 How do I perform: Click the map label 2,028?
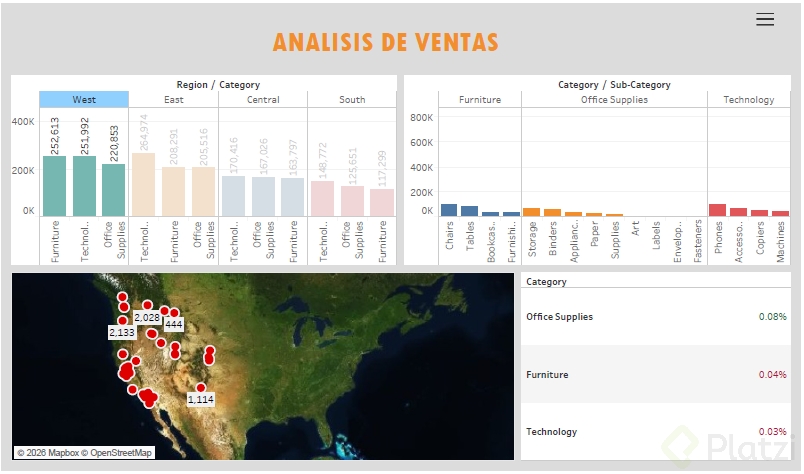pyautogui.click(x=147, y=318)
